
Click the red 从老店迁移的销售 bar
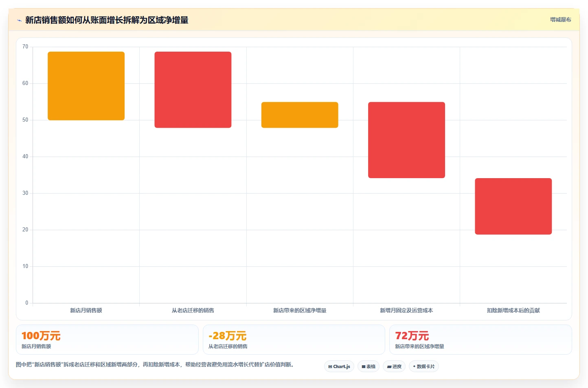pos(193,90)
